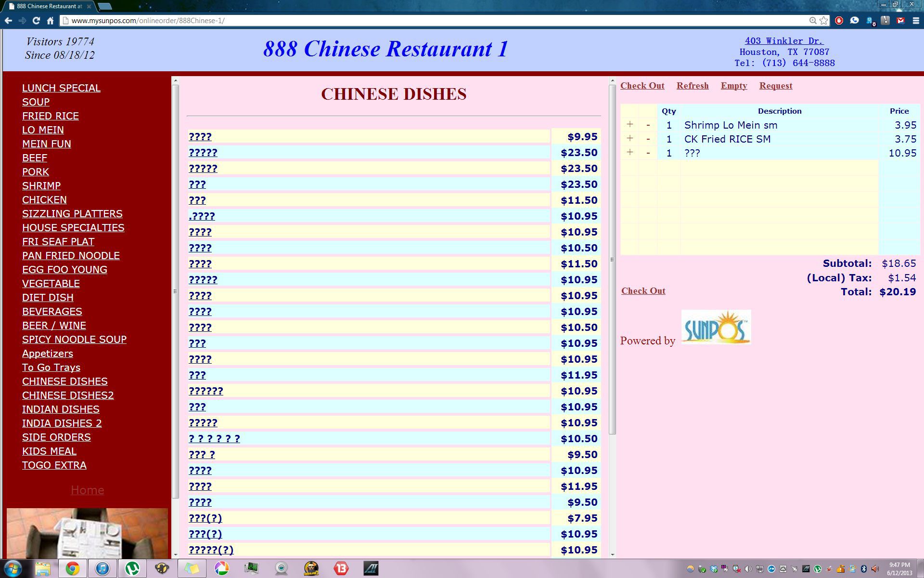Click the menu list vertical scrollbar
This screenshot has width=924, height=578.
(612, 260)
